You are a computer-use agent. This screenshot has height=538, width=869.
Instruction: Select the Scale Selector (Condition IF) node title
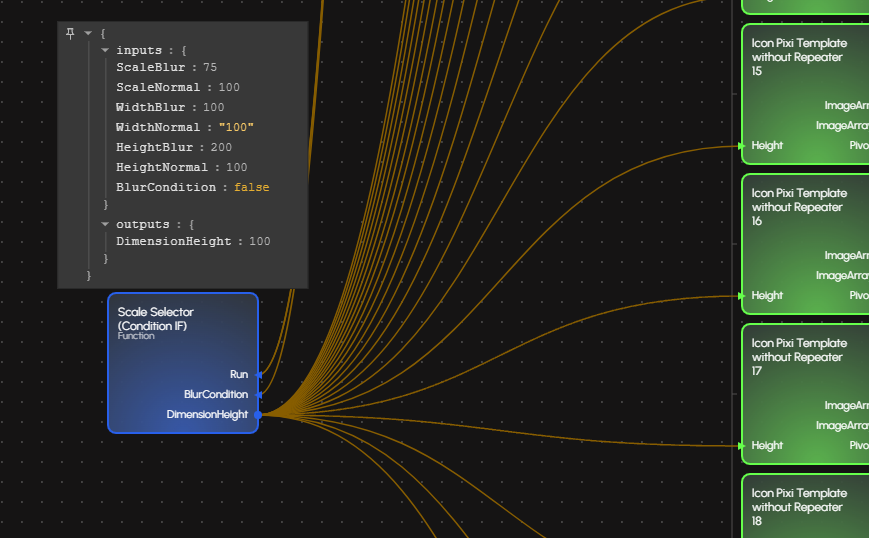pos(156,319)
